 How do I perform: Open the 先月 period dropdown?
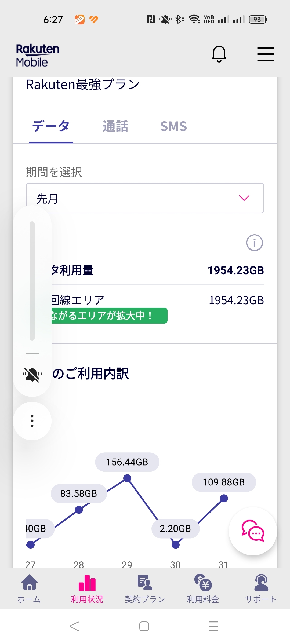click(145, 198)
